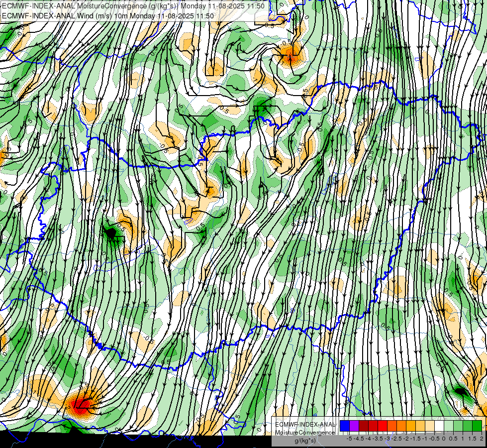Viewport: 487px width, 448px height.
Task: Click the purple legend color swatch
Action: pos(354,426)
